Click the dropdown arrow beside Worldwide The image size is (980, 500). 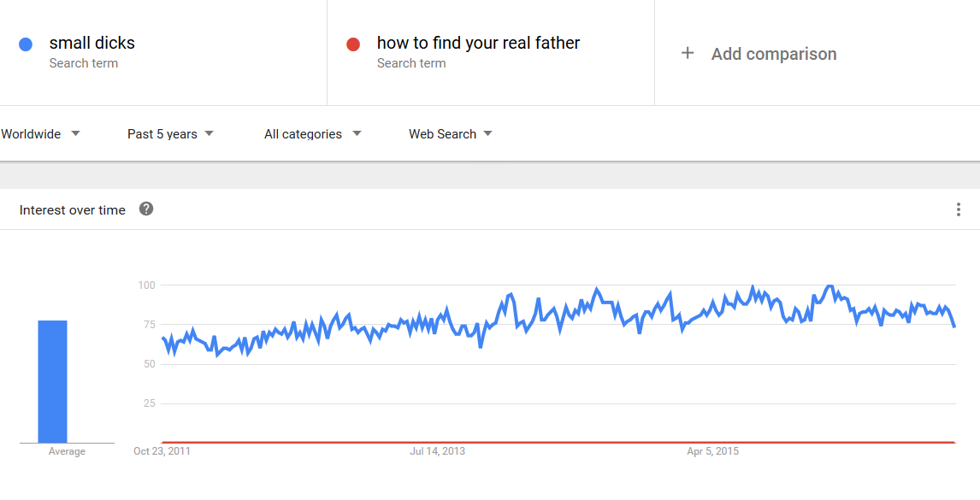pyautogui.click(x=75, y=133)
